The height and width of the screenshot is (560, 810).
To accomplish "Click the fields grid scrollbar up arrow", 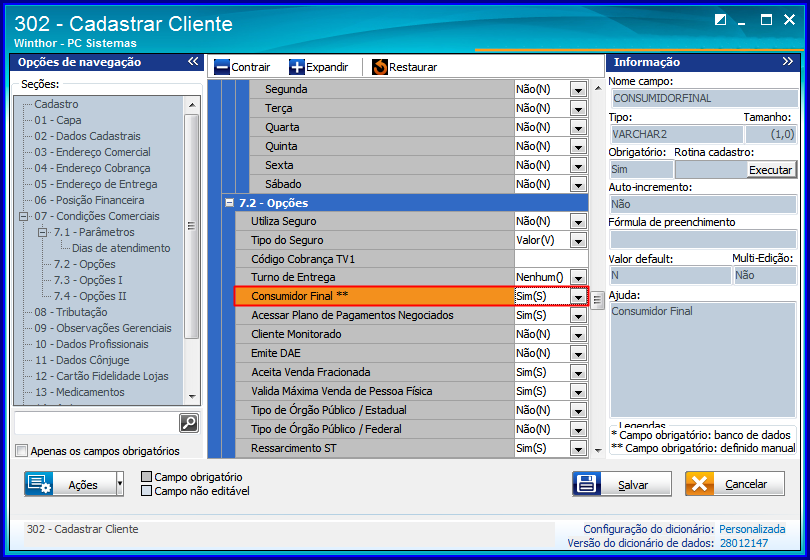I will [x=598, y=88].
